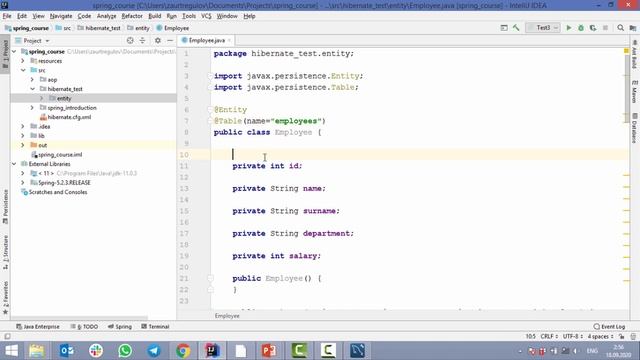Change CRLF line separator
Screen dimensions: 640x360
pos(549,337)
